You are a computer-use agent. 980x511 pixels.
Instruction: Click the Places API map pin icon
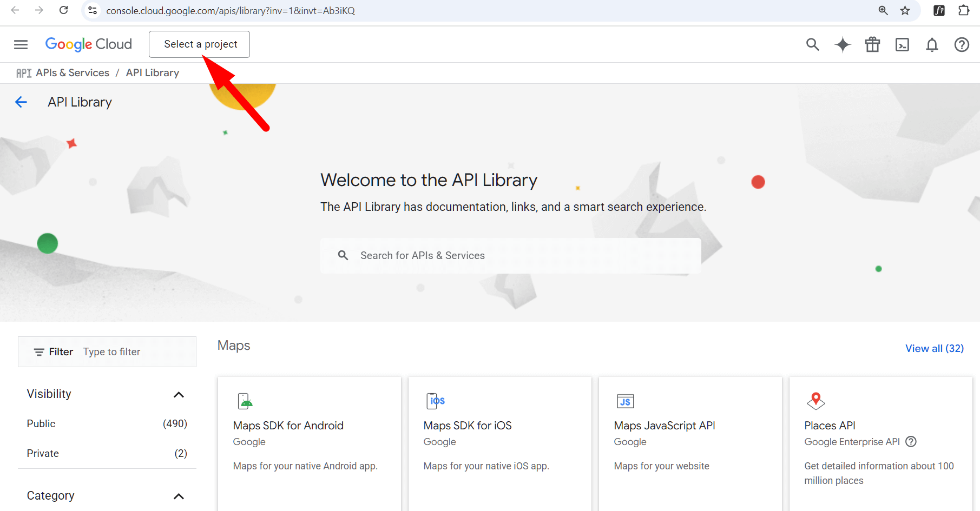[815, 401]
